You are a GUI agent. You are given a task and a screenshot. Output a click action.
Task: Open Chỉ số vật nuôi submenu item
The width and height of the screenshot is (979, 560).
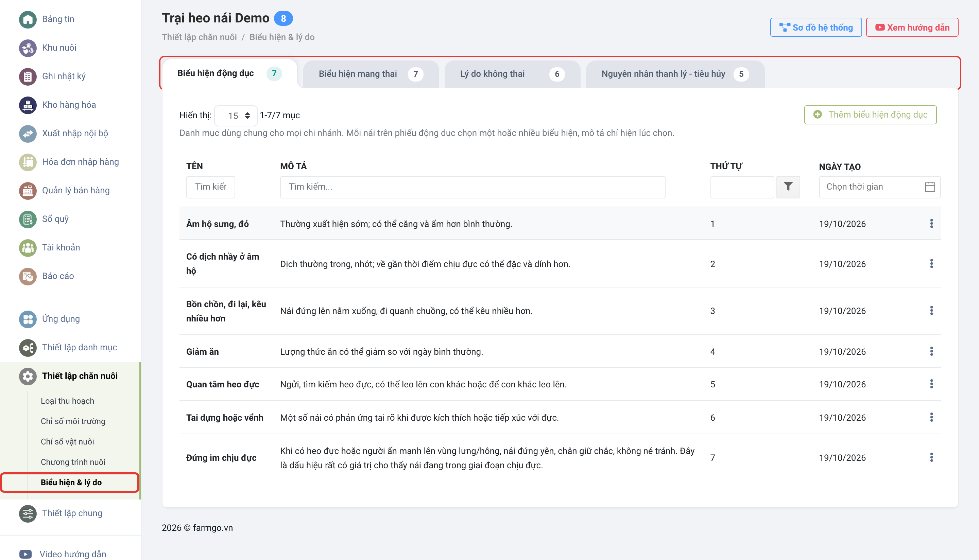coord(67,441)
